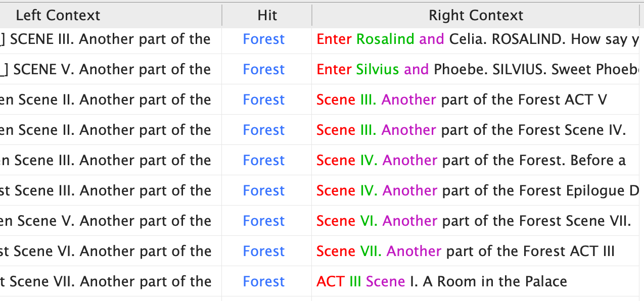Sort by the Hit column header

(267, 15)
